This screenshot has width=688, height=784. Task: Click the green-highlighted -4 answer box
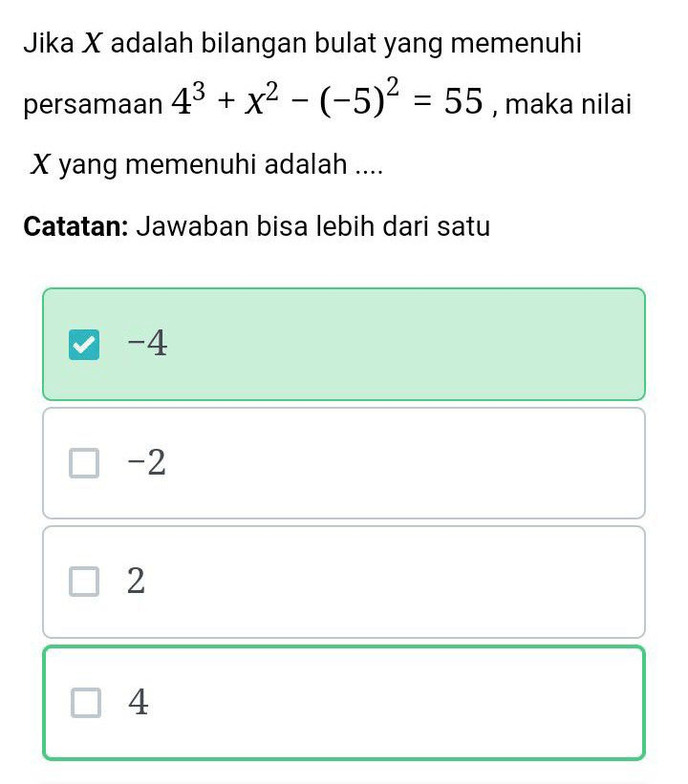(x=344, y=344)
